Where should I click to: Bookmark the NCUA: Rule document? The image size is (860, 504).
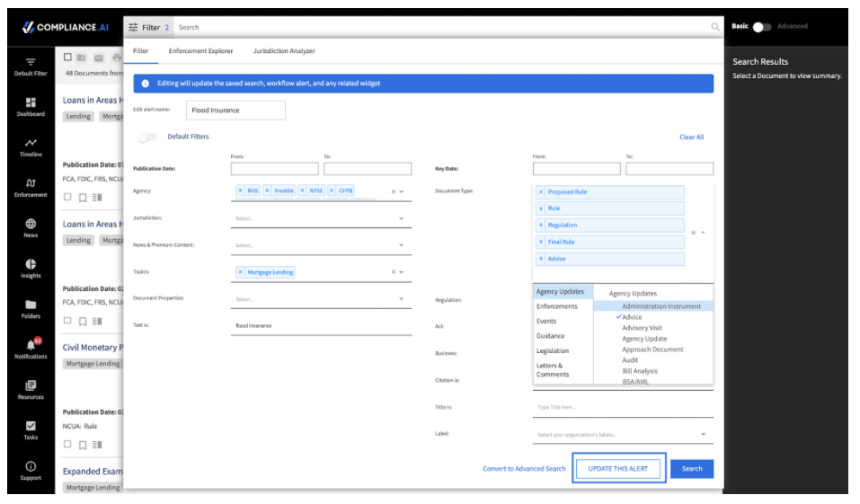click(83, 445)
